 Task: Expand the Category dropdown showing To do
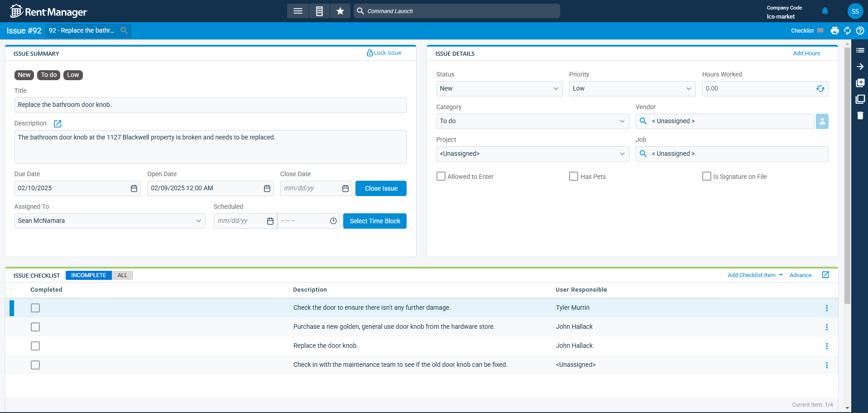(532, 121)
